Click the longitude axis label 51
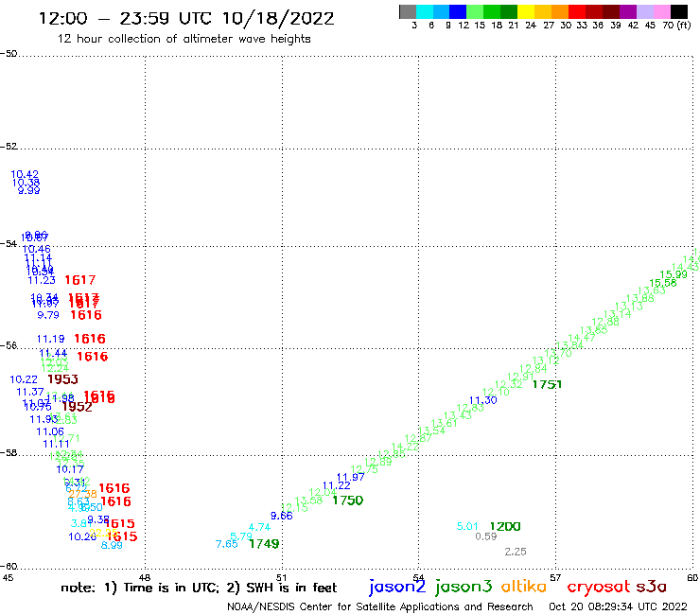The width and height of the screenshot is (700, 615). coord(281,577)
